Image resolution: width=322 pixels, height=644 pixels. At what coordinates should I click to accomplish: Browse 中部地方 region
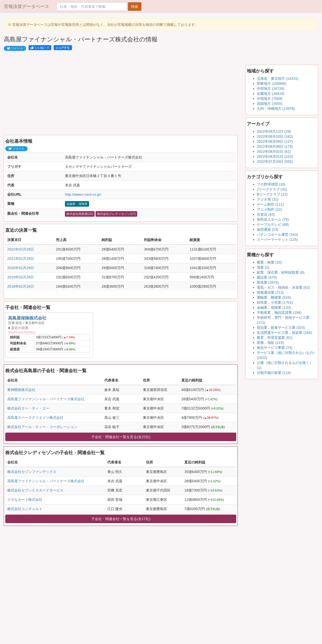point(270,89)
